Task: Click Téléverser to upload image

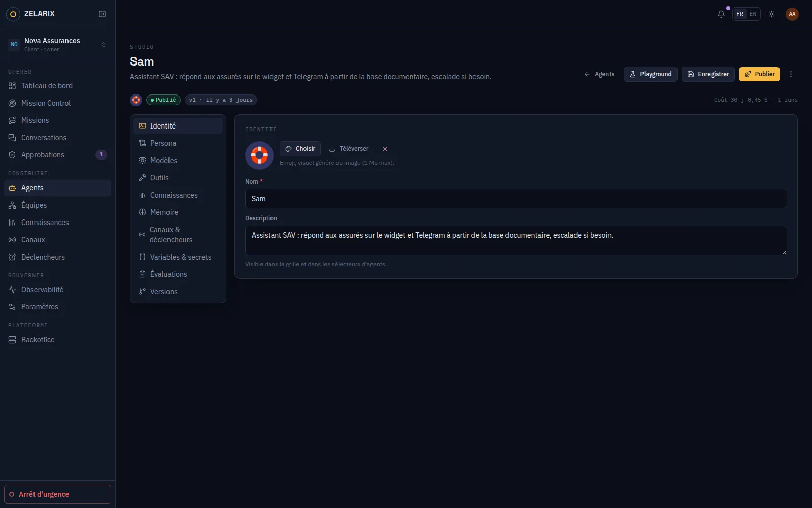Action: coord(349,149)
